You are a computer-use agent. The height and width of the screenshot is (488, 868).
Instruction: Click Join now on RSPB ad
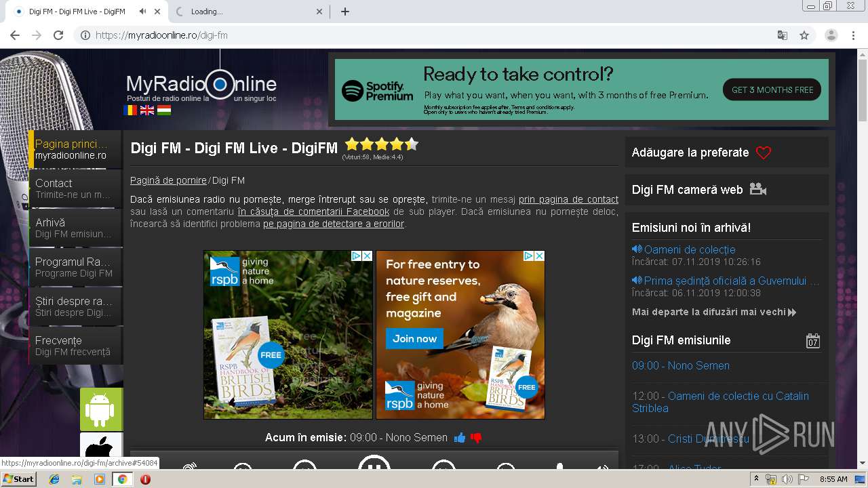[414, 338]
